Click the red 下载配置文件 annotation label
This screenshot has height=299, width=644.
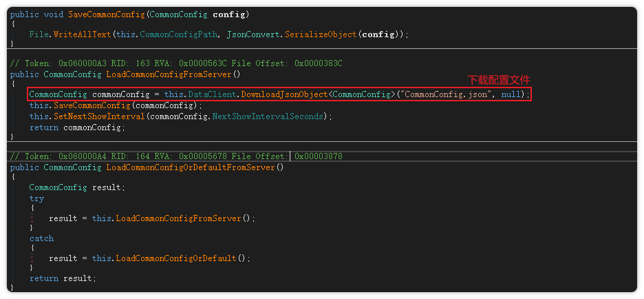(499, 80)
